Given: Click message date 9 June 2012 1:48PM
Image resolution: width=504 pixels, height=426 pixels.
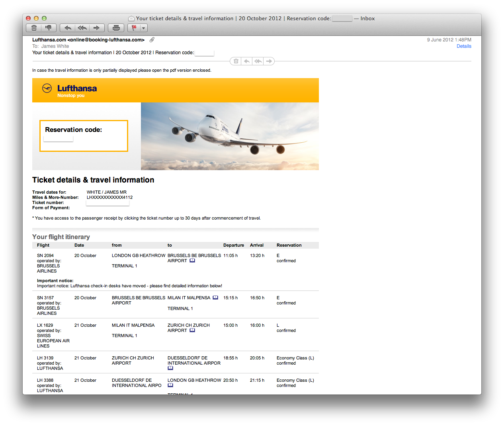Looking at the screenshot, I should click(x=449, y=40).
